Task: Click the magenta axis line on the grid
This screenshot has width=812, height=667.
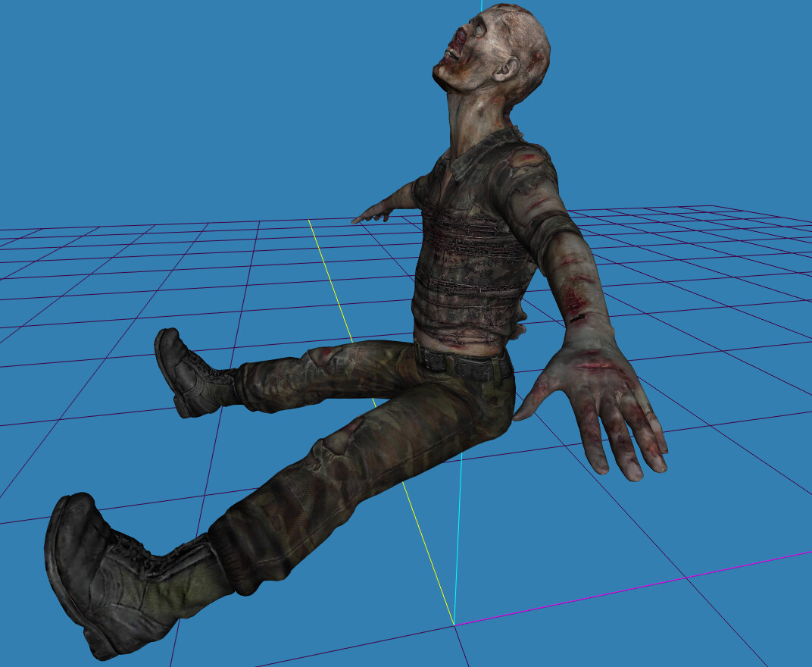Action: (632, 589)
